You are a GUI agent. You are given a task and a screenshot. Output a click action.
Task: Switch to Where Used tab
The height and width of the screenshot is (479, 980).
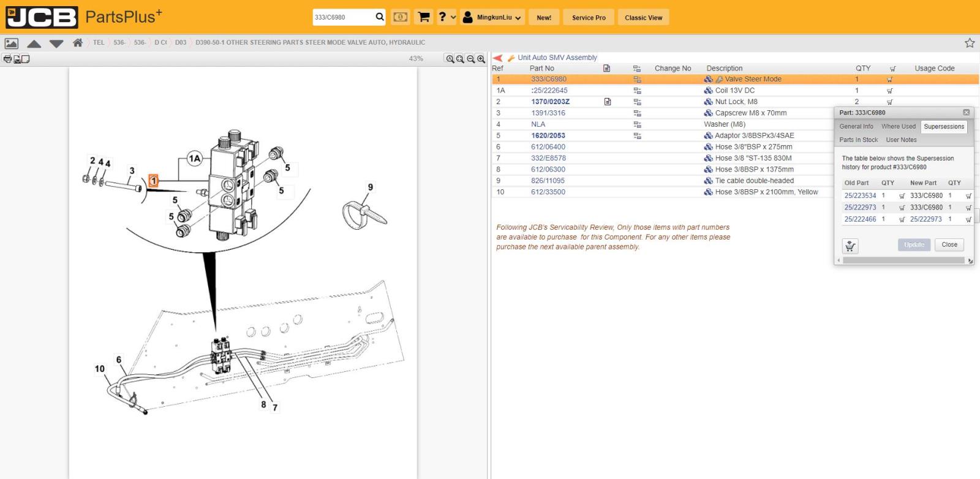pos(899,127)
